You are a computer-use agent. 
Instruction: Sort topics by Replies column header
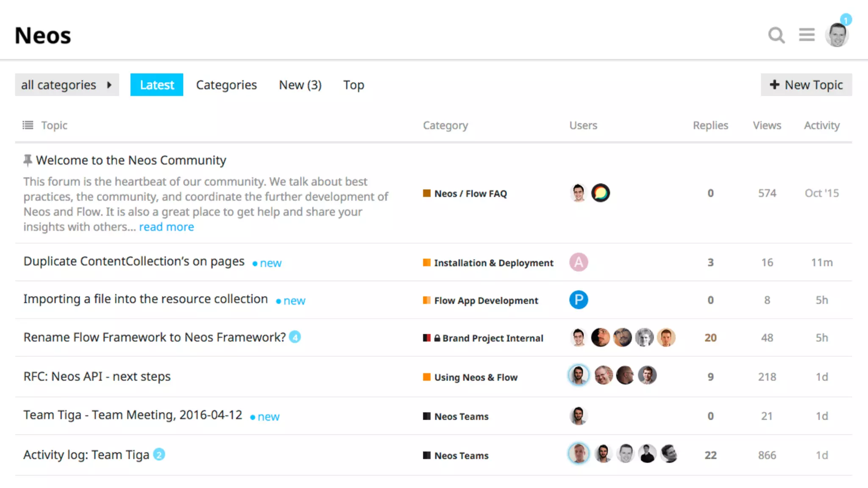(x=710, y=125)
